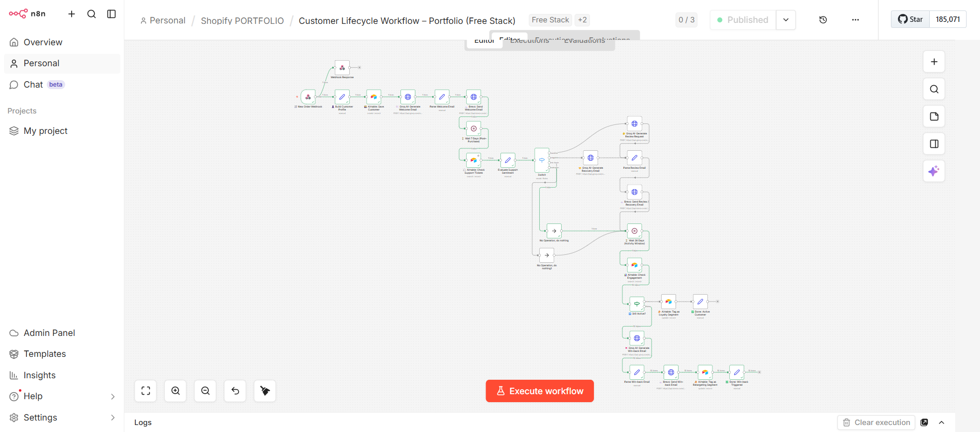The image size is (980, 432).
Task: Reset canvas zoom with the undo-arrow icon
Action: pos(235,391)
